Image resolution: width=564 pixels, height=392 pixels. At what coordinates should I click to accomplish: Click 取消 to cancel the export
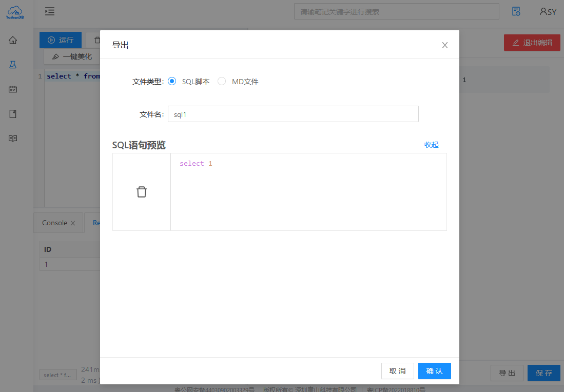pyautogui.click(x=397, y=371)
